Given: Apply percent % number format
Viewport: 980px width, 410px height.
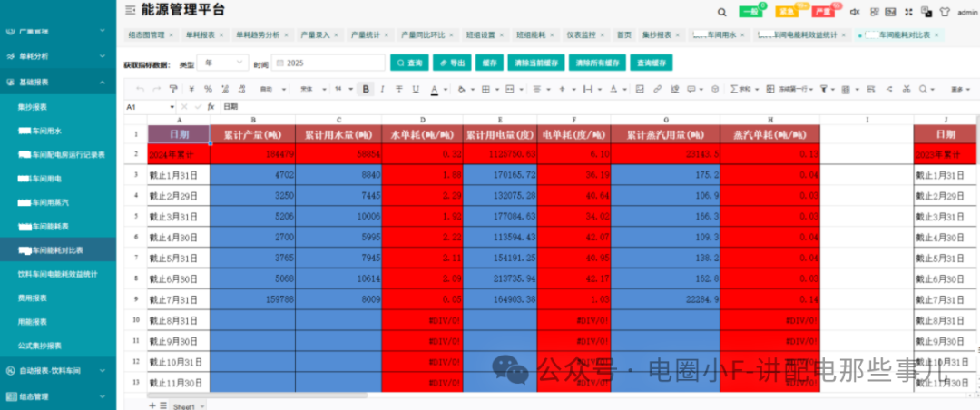Looking at the screenshot, I should point(208,90).
